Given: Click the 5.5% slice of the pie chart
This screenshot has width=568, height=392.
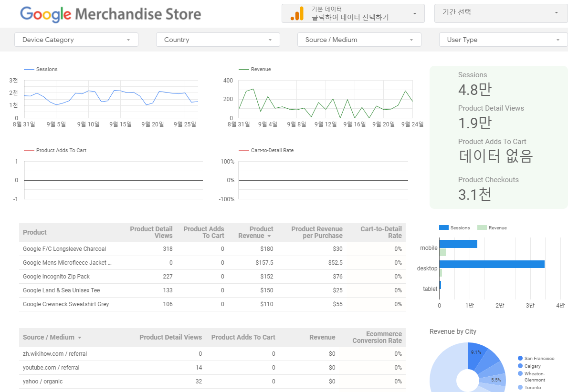Looking at the screenshot, I should pyautogui.click(x=495, y=380).
